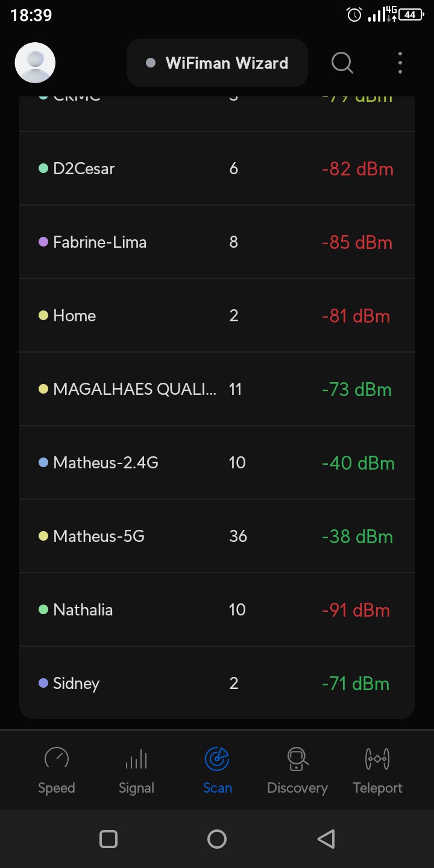Tap the profile avatar picture
The width and height of the screenshot is (434, 868).
click(x=35, y=63)
